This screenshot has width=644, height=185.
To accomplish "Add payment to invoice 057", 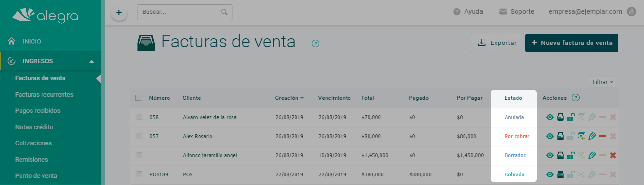I will click(581, 136).
